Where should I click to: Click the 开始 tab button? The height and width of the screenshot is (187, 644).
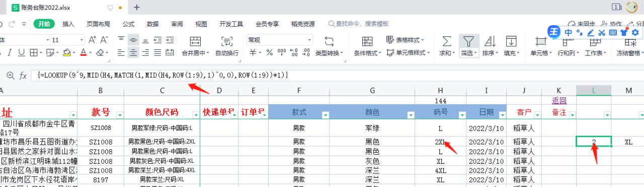tap(44, 24)
